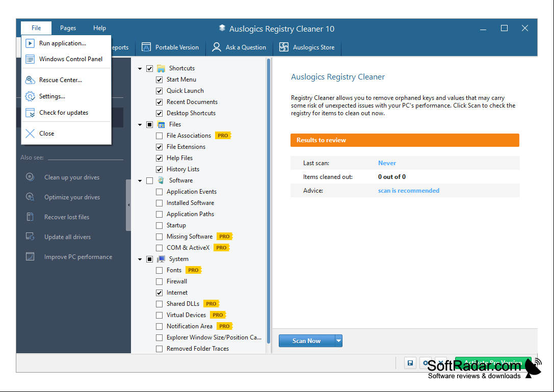The height and width of the screenshot is (392, 554).
Task: Select Check for updates menu entry
Action: pos(66,113)
